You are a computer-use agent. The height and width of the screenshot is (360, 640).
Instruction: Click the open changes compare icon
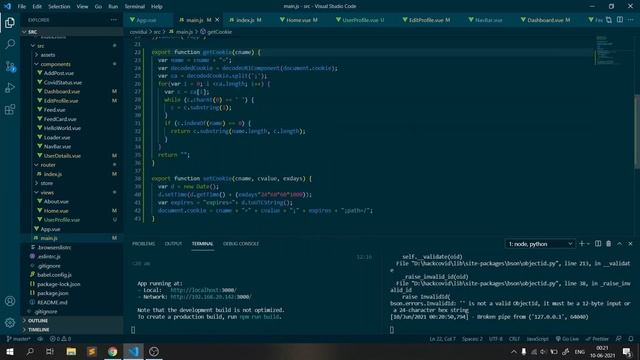click(x=609, y=20)
